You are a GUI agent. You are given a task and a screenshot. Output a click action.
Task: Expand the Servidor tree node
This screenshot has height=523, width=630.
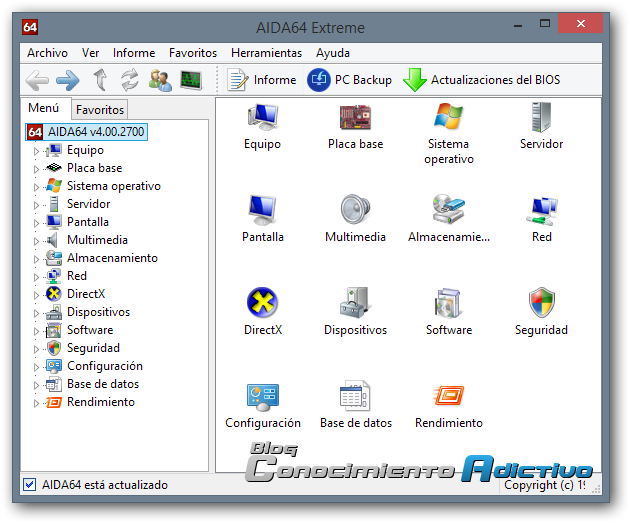click(x=36, y=205)
